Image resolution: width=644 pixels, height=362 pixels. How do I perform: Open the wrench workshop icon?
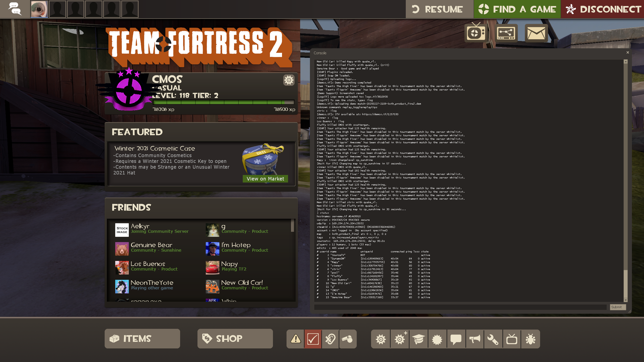[x=493, y=339]
